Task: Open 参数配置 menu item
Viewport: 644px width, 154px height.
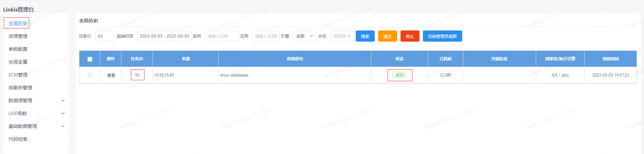Action: (18, 49)
